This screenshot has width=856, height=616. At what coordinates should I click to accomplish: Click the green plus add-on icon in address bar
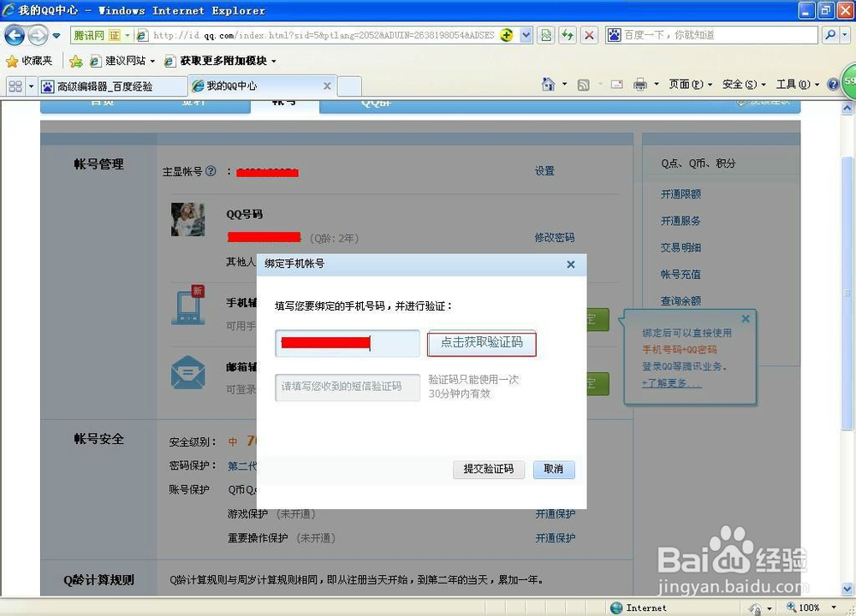point(506,35)
